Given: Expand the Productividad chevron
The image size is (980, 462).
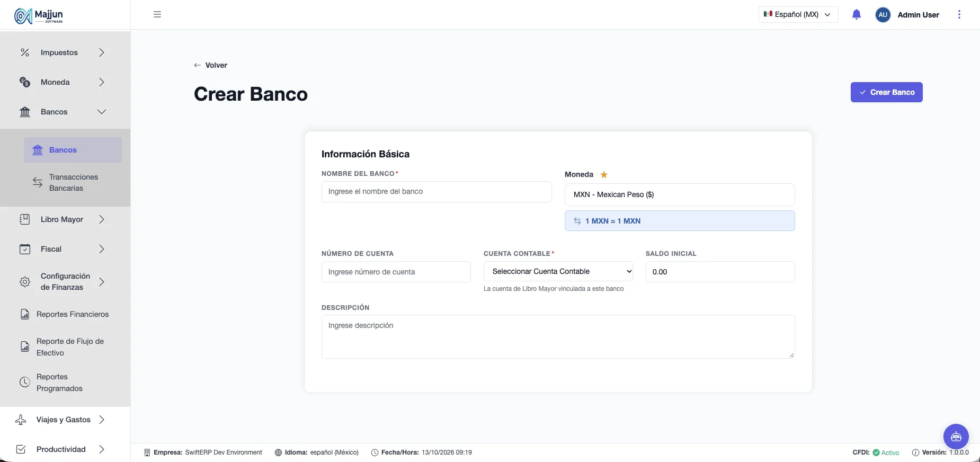Looking at the screenshot, I should [x=102, y=449].
